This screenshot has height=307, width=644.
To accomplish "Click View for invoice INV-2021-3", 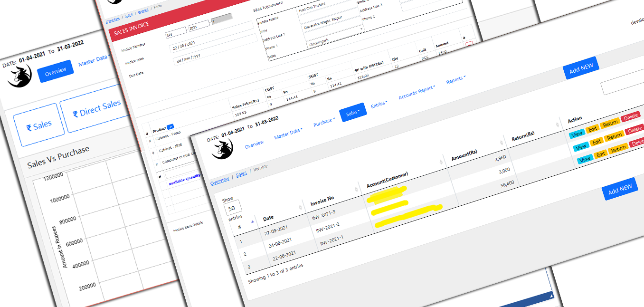I will [x=577, y=134].
